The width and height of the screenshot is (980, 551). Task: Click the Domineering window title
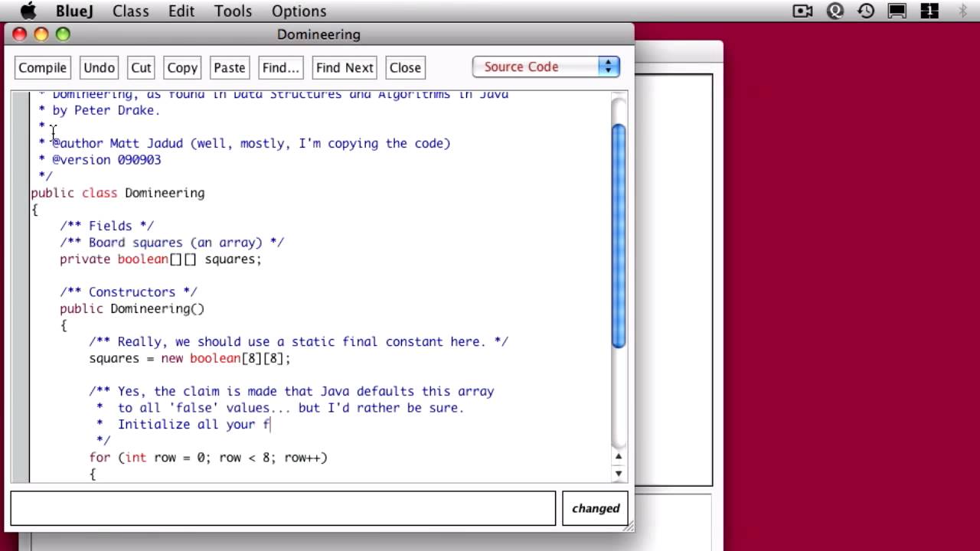click(x=318, y=34)
